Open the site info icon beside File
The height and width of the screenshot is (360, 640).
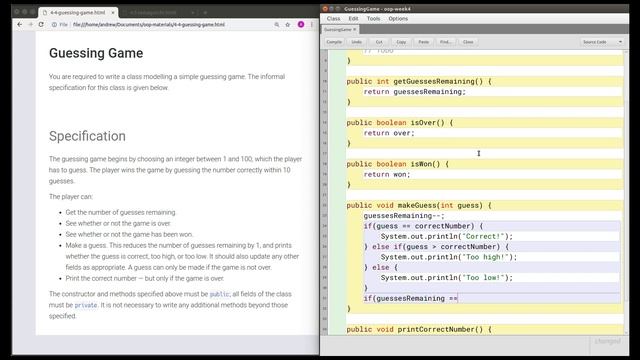point(54,24)
